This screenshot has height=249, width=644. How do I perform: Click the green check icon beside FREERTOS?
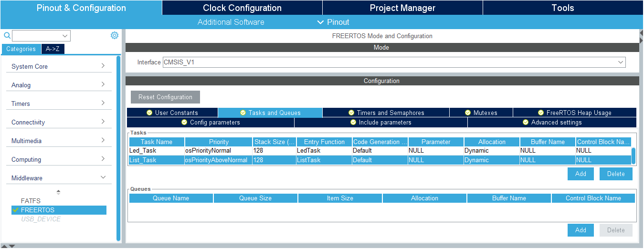16,210
